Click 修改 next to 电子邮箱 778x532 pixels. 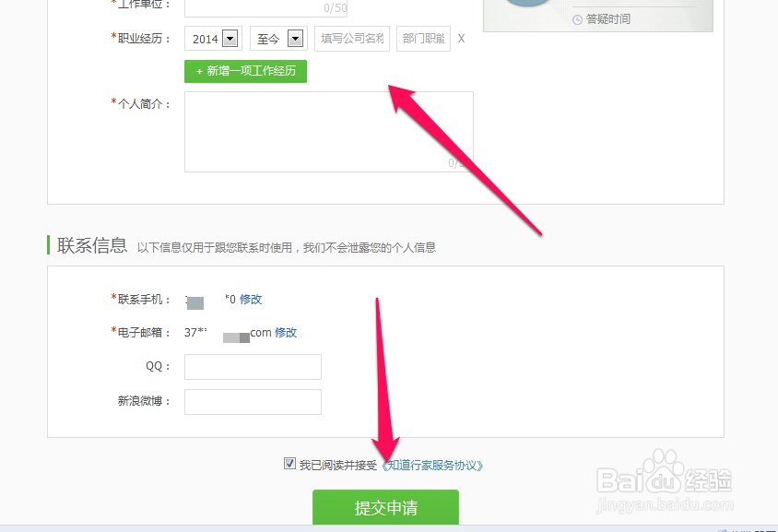coord(286,332)
